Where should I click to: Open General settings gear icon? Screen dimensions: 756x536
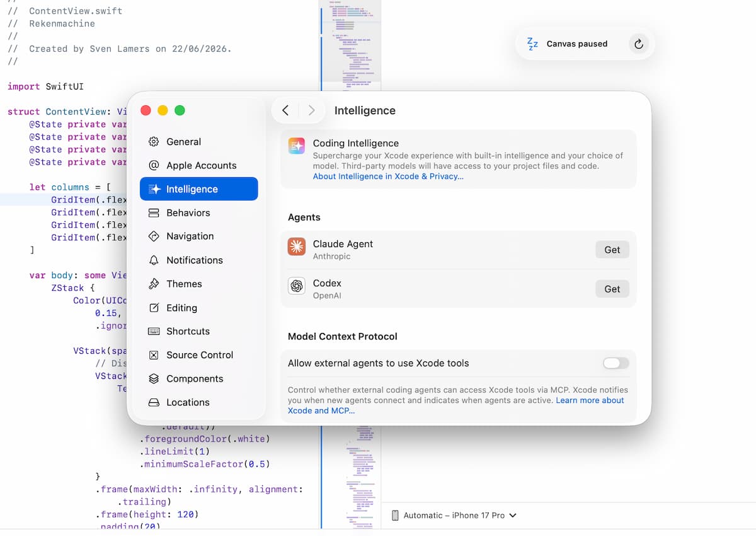tap(154, 142)
